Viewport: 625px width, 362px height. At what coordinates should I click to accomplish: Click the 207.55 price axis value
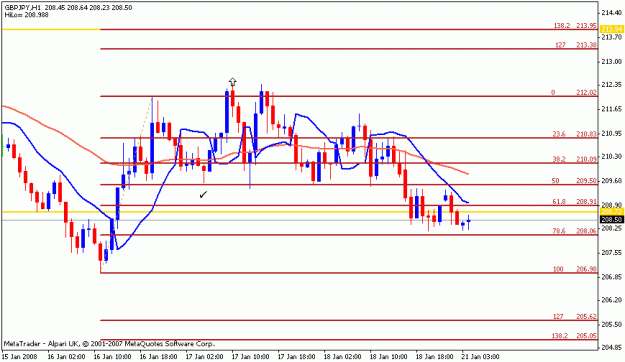(612, 253)
